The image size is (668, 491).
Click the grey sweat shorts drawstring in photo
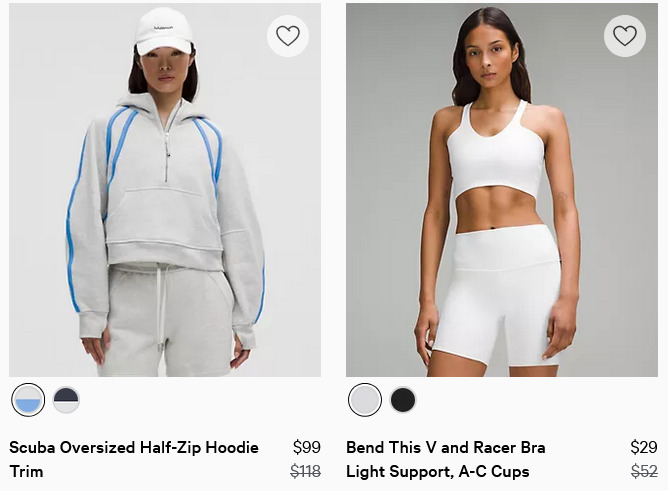(162, 307)
